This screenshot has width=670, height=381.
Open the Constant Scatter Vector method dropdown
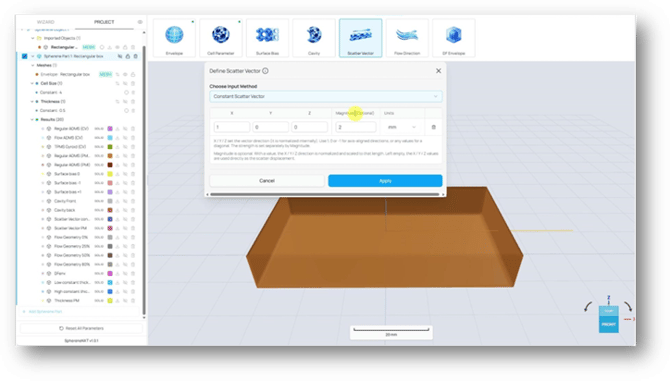point(326,97)
